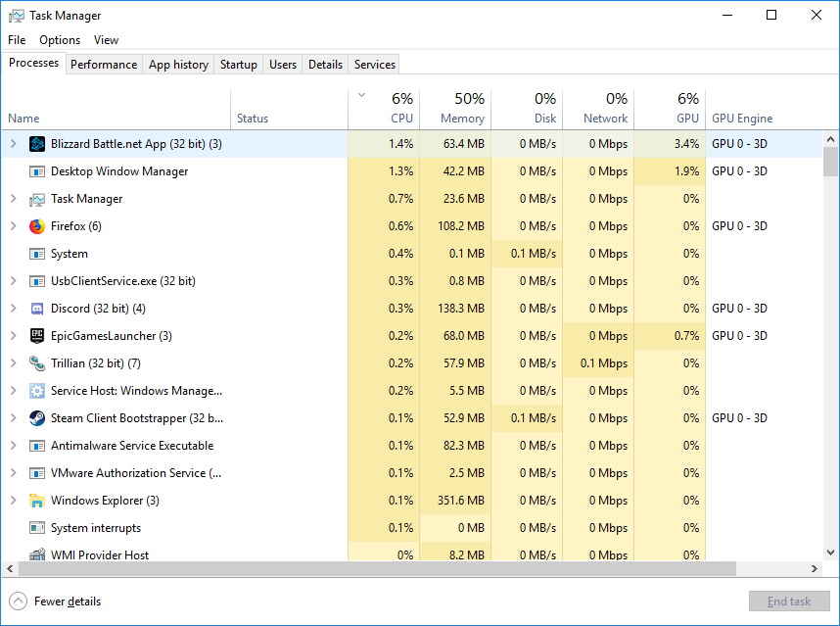
Task: Click the vertical scrollbar down arrow
Action: point(830,553)
